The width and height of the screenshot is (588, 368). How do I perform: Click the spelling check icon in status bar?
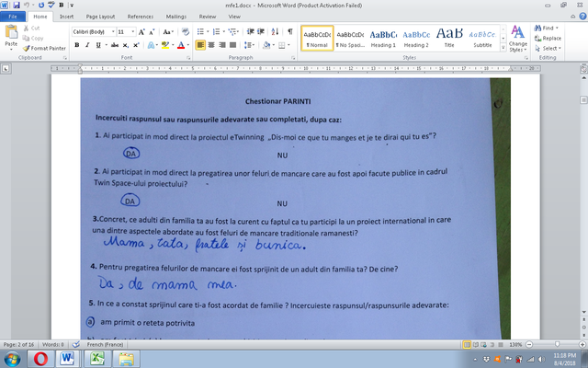(x=75, y=344)
